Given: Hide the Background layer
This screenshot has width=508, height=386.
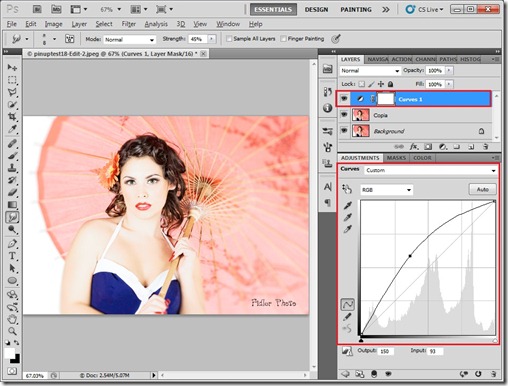Looking at the screenshot, I should click(344, 130).
